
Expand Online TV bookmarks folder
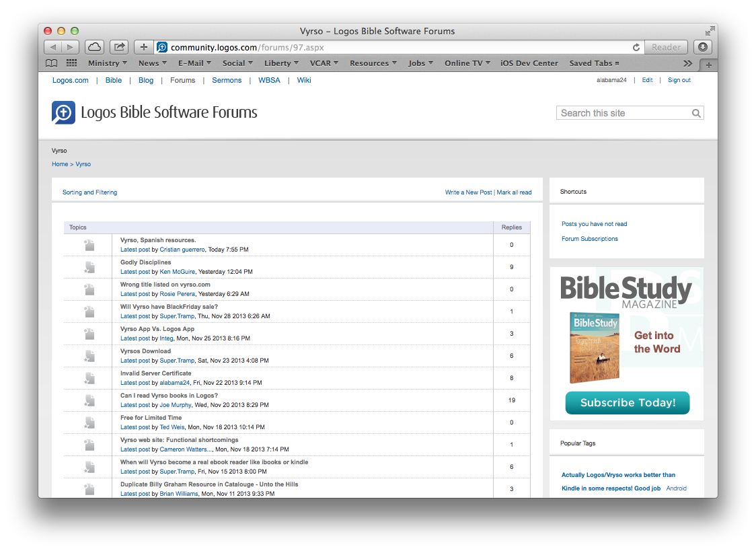pyautogui.click(x=467, y=63)
